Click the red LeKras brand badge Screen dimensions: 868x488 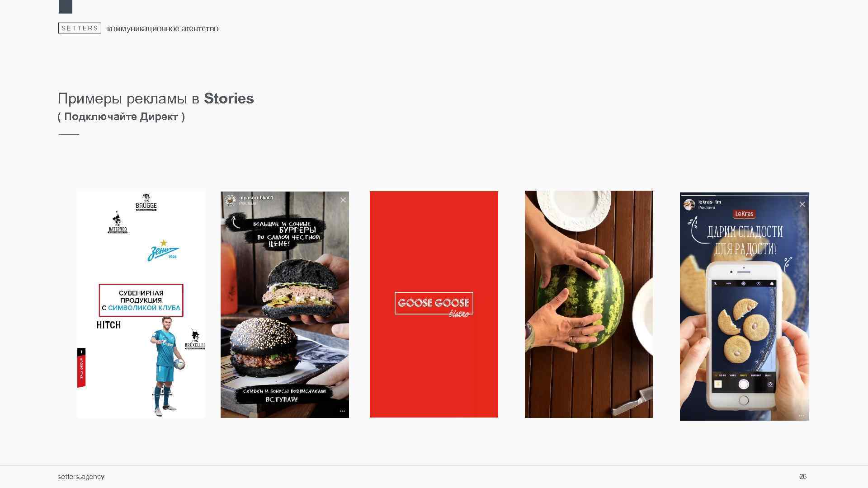744,214
